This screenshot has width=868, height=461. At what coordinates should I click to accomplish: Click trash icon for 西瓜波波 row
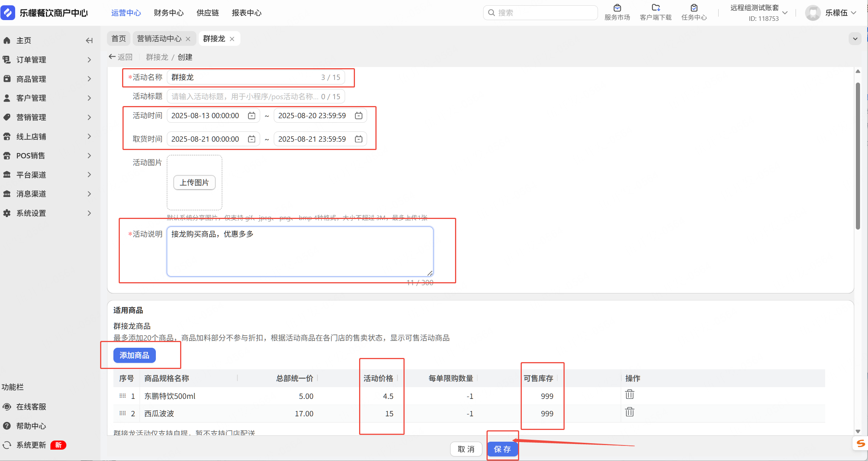[x=629, y=412]
